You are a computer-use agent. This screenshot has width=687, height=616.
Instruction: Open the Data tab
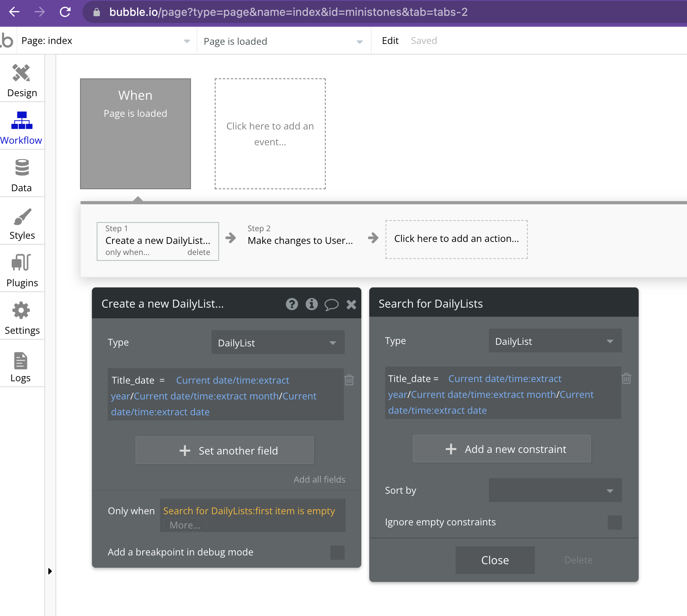(22, 175)
